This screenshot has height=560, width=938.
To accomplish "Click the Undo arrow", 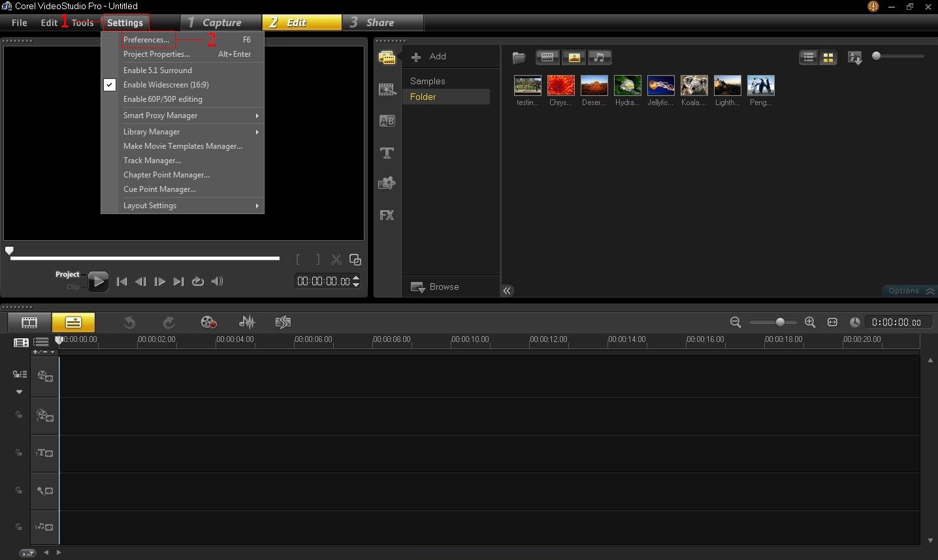I will click(129, 322).
